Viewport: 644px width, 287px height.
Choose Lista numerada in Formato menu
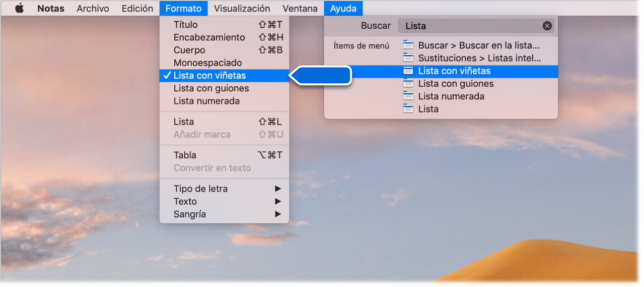pyautogui.click(x=225, y=101)
